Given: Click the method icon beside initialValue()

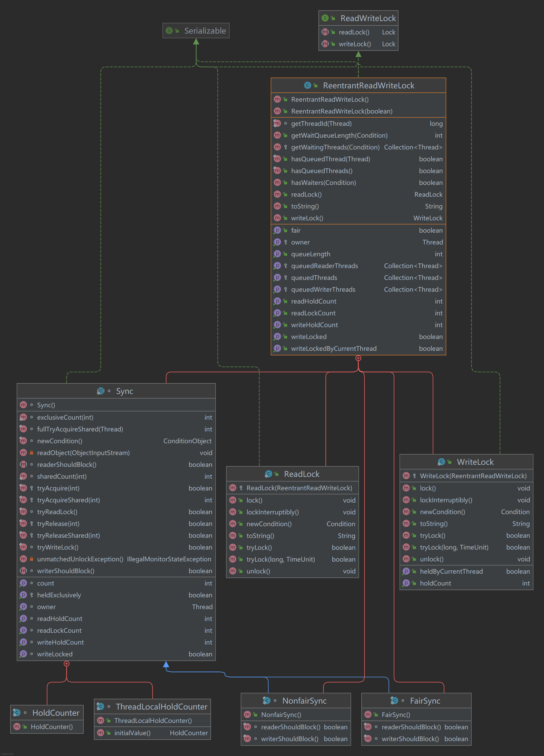Looking at the screenshot, I should (101, 733).
